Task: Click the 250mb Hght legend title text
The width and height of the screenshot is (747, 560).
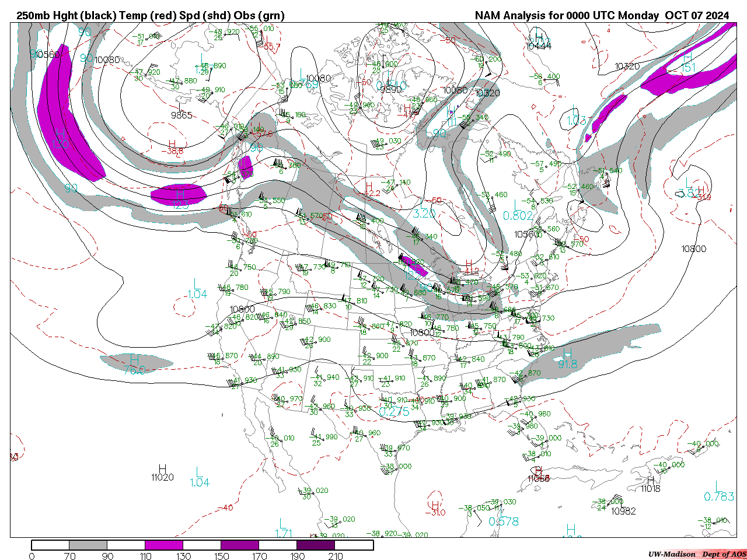Action: (151, 16)
